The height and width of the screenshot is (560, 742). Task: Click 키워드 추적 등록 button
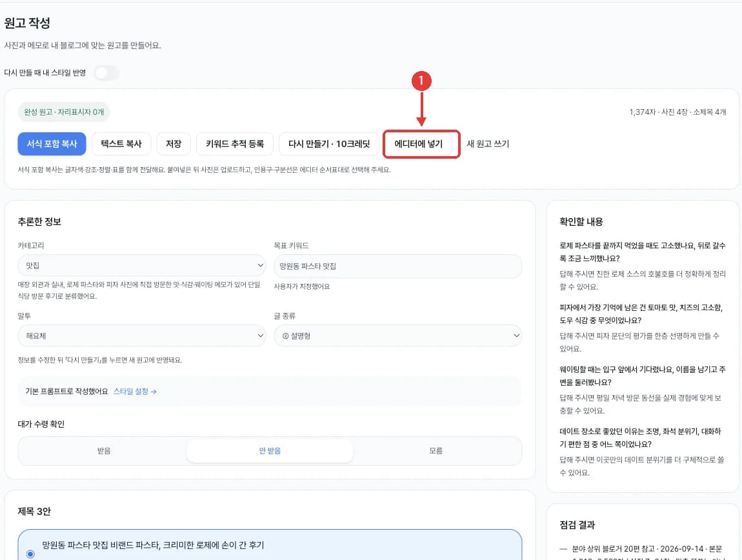235,144
